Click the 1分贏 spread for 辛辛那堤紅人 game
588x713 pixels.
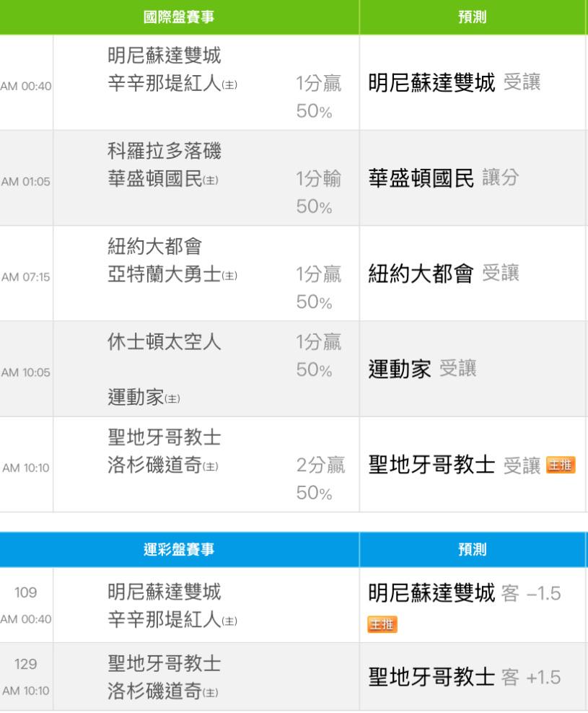pos(319,84)
